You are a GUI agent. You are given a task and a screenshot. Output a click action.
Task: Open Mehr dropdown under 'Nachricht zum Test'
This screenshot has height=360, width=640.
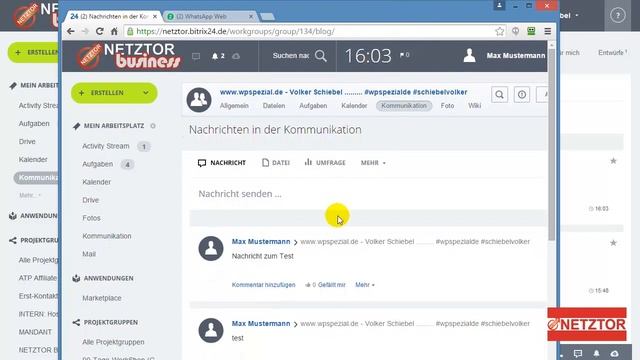click(365, 285)
